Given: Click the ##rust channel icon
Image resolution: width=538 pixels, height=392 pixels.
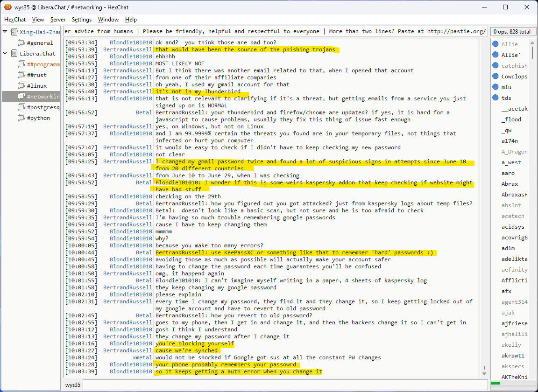Looking at the screenshot, I should 21,75.
